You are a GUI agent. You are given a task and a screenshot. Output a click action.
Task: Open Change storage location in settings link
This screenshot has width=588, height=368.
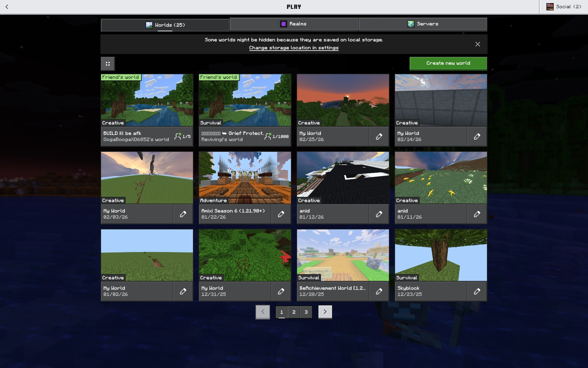[x=294, y=48]
